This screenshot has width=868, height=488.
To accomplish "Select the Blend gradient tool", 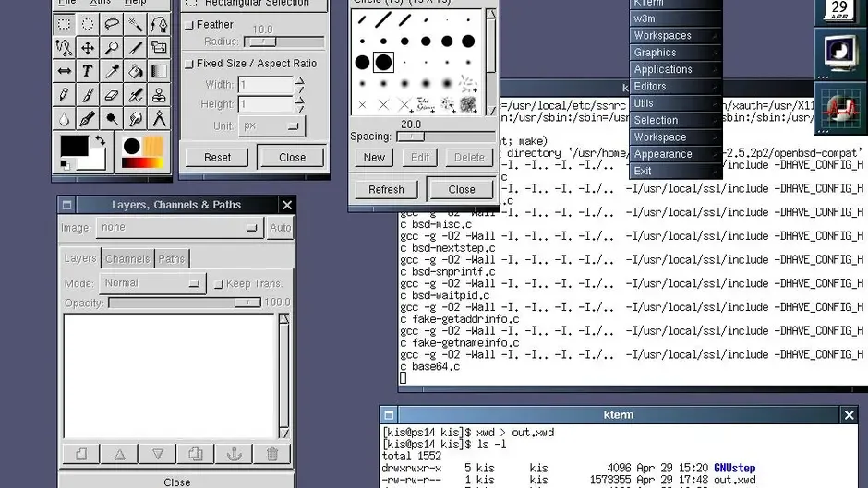I will tap(159, 71).
